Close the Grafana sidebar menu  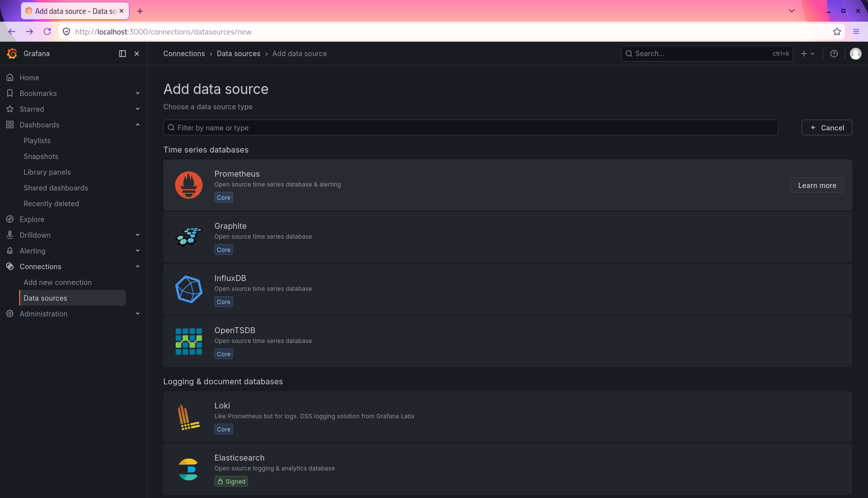point(137,54)
